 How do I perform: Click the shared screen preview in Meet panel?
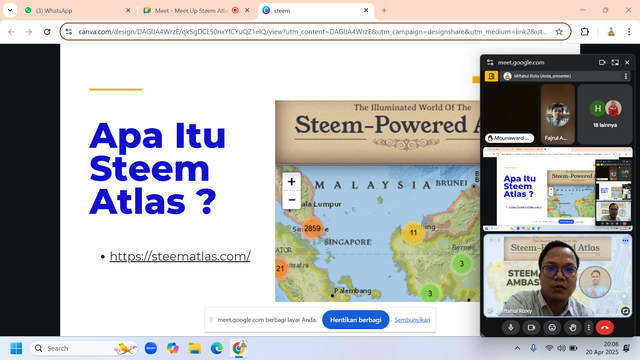tap(558, 189)
